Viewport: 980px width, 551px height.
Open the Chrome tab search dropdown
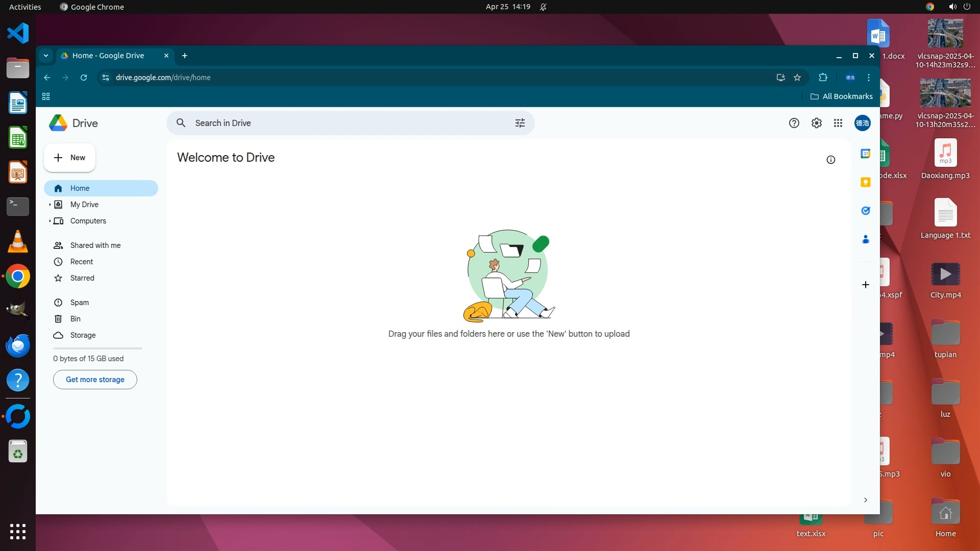point(46,56)
